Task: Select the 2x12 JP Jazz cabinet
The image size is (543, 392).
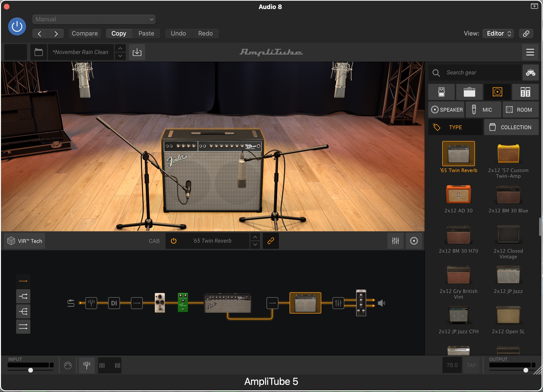Action: pos(508,275)
